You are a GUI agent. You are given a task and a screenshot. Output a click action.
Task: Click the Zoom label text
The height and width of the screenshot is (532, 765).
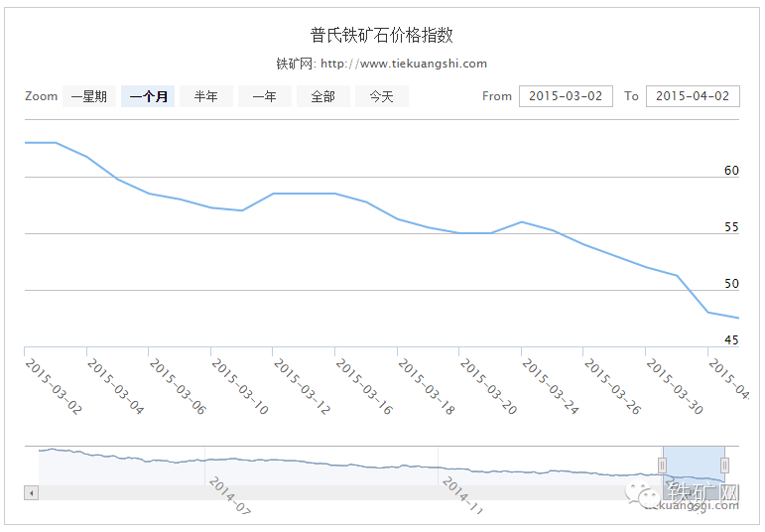point(42,96)
